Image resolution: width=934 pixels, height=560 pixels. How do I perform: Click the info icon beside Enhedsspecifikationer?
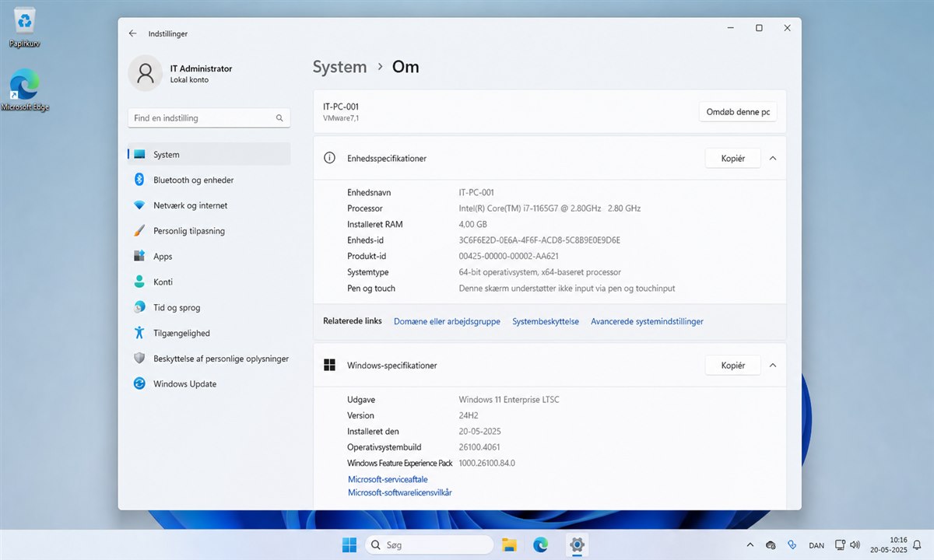click(x=329, y=158)
